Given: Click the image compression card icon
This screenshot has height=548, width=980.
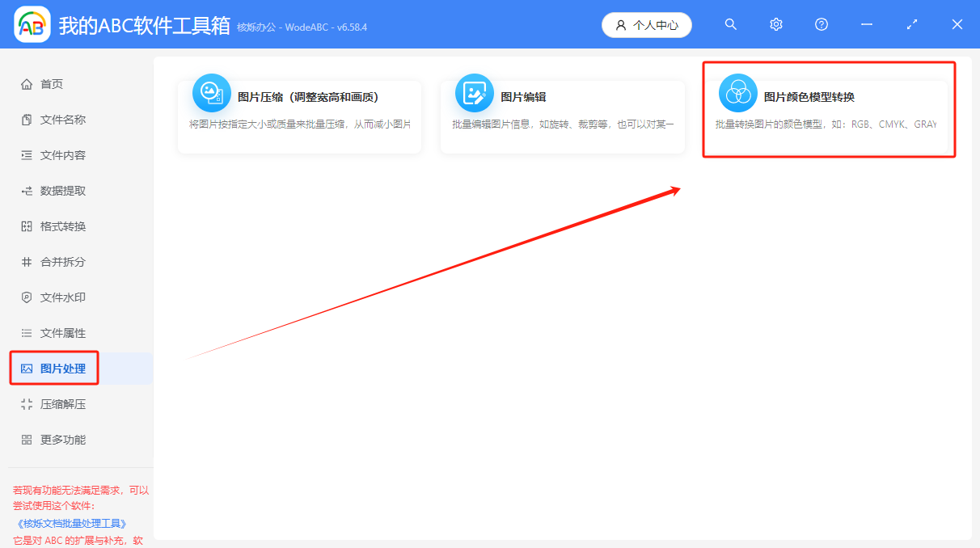Looking at the screenshot, I should click(x=212, y=93).
